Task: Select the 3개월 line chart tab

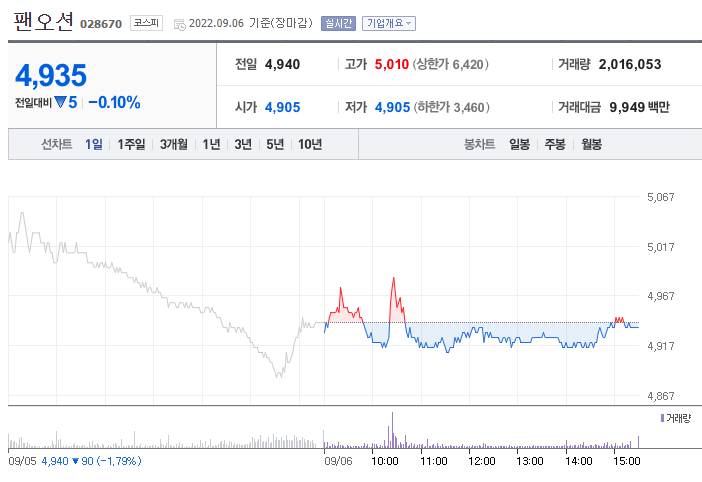Action: (174, 144)
